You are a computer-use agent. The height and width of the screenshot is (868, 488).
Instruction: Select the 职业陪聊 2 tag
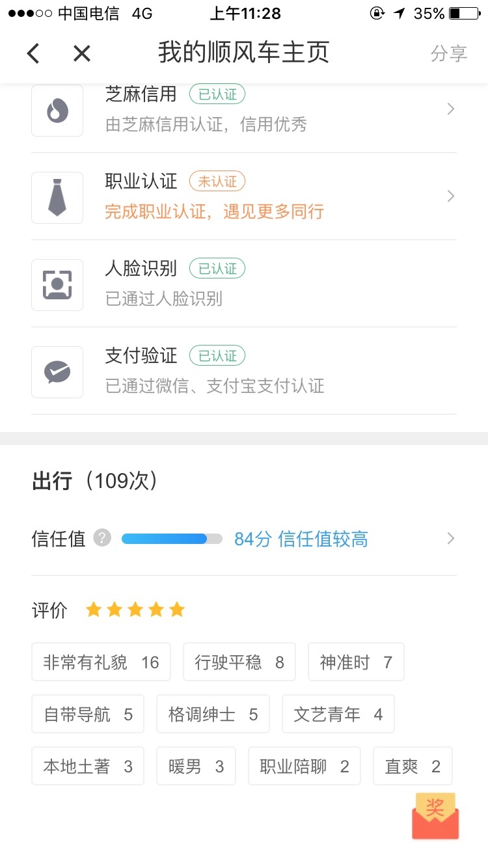pyautogui.click(x=305, y=766)
